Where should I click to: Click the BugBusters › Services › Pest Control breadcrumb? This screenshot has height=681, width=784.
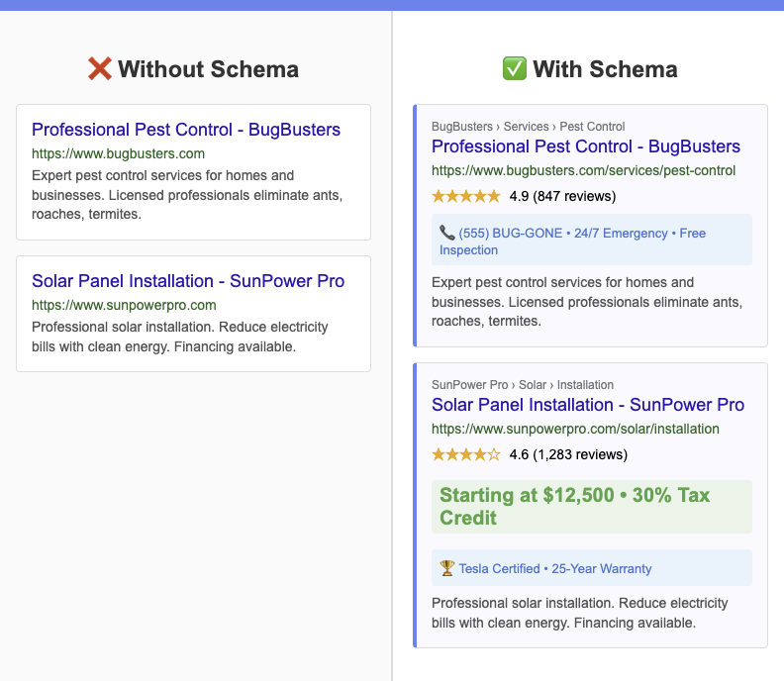[529, 127]
